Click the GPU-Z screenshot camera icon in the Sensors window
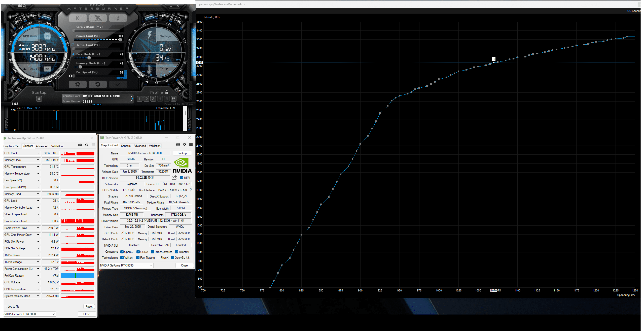 tap(80, 145)
